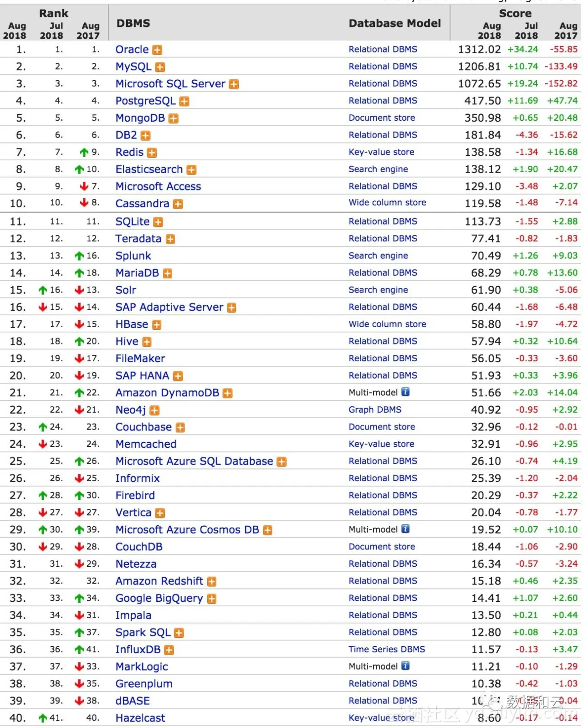
Task: Click the info icon in Azure Cosmos DB's Multi-model cell
Action: pyautogui.click(x=405, y=529)
